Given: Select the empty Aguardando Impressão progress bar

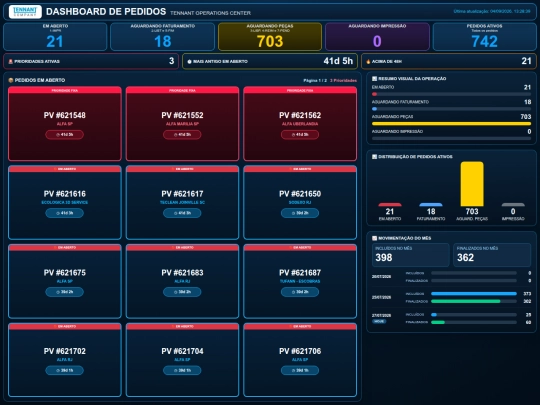Looking at the screenshot, I should pos(451,138).
